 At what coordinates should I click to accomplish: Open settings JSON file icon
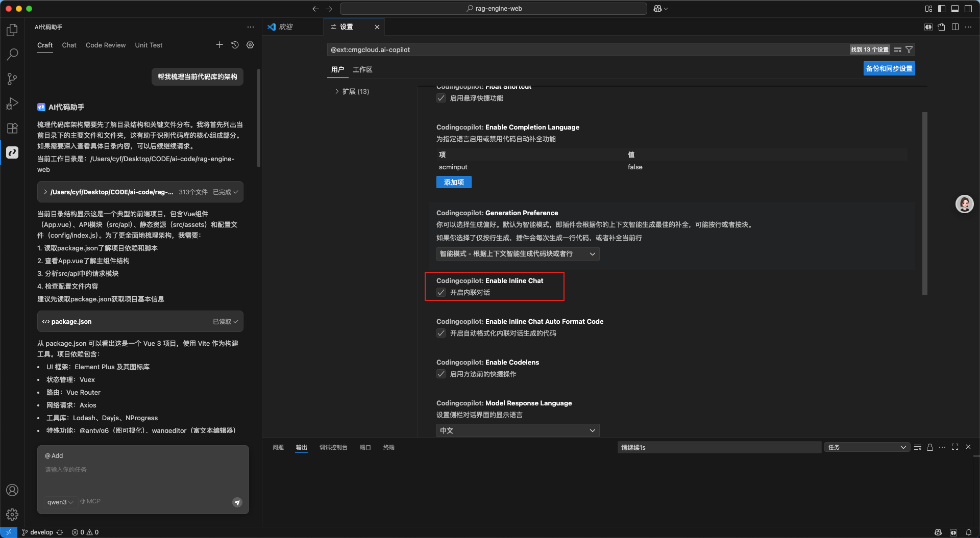point(942,27)
